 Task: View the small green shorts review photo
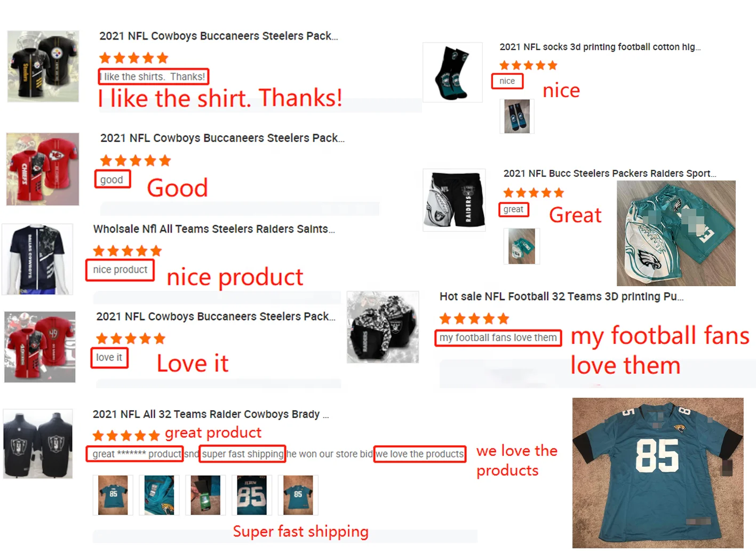pos(521,246)
